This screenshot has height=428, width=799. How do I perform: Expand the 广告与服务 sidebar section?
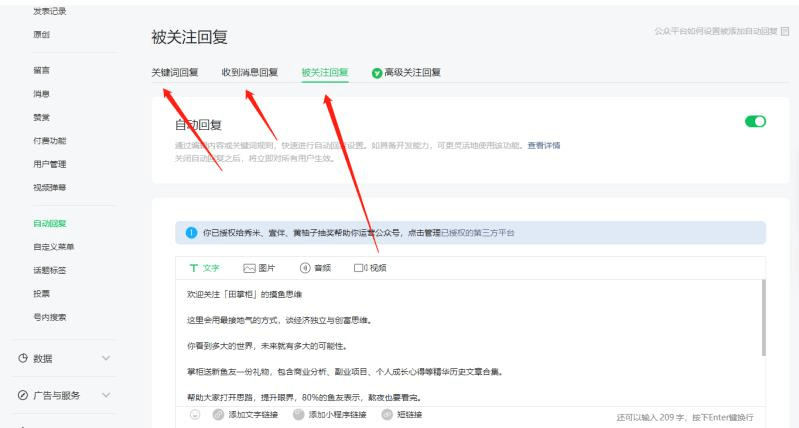coord(106,397)
